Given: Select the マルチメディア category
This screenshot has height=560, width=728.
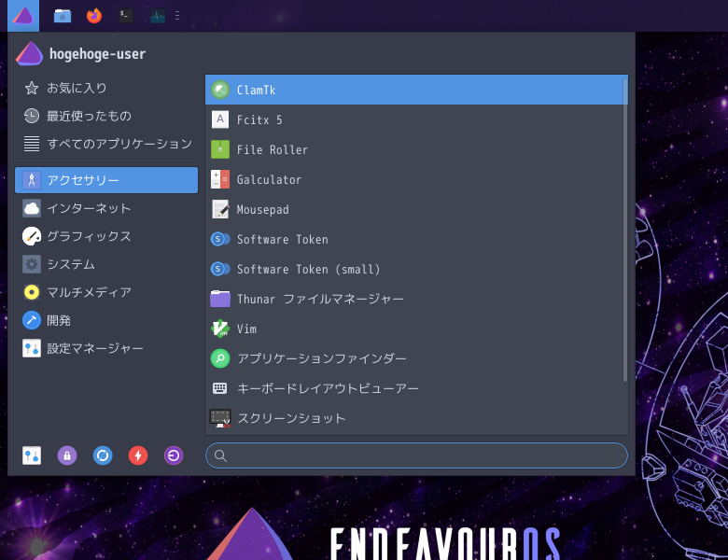Looking at the screenshot, I should (106, 292).
